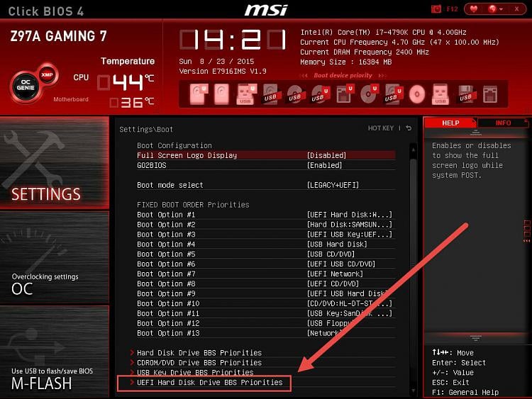Click the back arrow beside HOT KEY

tap(409, 128)
